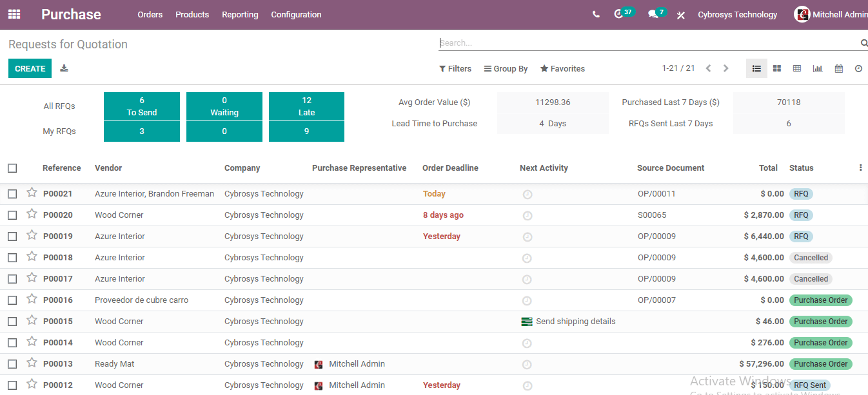Open the messages icon with 7 badge
Screen dimensions: 868x395
657,14
